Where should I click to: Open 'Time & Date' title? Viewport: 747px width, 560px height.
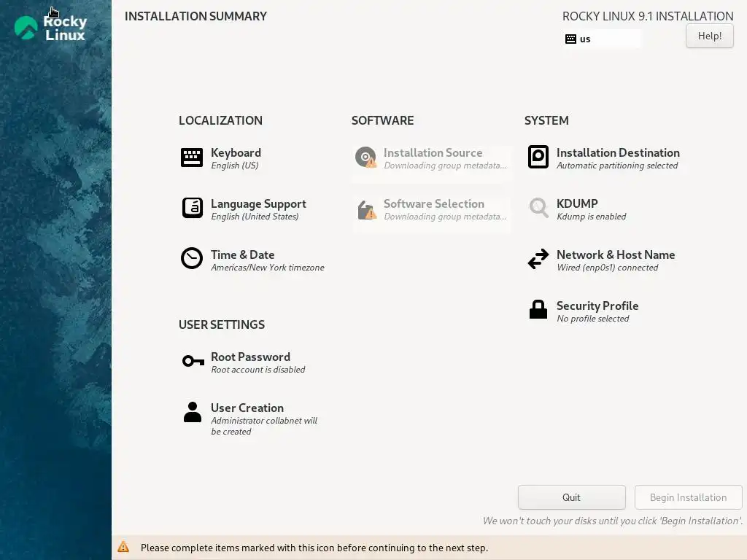(x=242, y=254)
